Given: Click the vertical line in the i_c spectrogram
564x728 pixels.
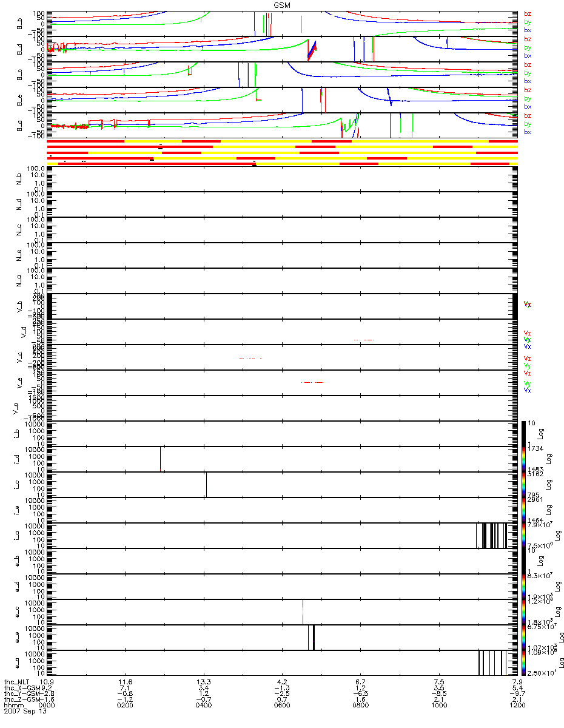Looking at the screenshot, I should [x=206, y=484].
